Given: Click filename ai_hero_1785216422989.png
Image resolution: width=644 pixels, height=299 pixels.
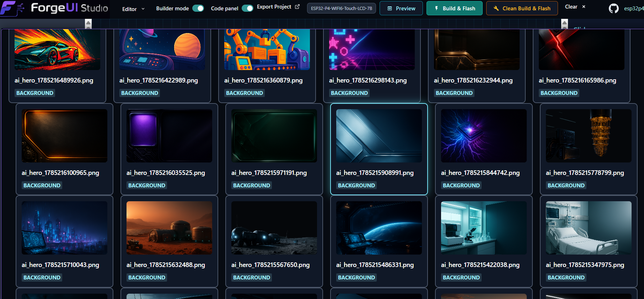Looking at the screenshot, I should pos(159,80).
